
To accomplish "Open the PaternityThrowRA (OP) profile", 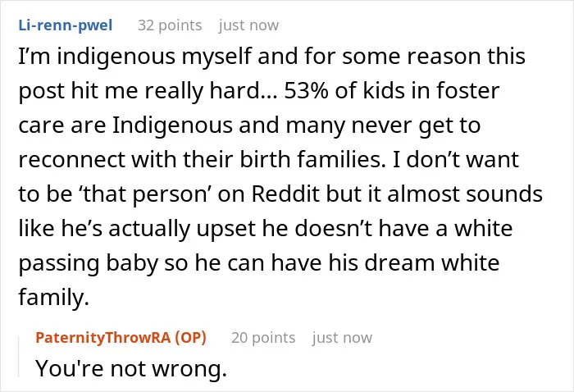I will point(121,337).
